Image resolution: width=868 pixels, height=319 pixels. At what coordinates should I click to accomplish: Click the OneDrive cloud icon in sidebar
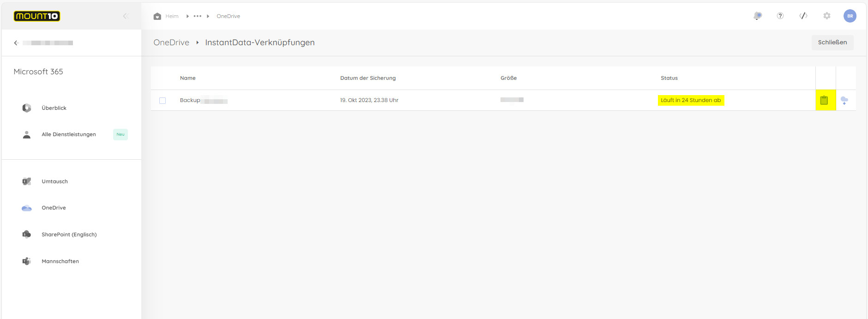click(27, 208)
